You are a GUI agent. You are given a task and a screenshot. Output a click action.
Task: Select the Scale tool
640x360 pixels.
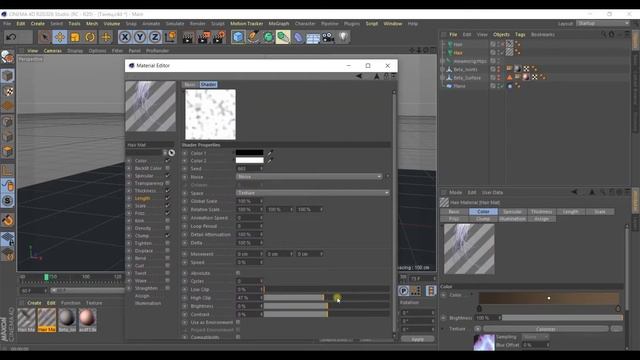[x=75, y=37]
